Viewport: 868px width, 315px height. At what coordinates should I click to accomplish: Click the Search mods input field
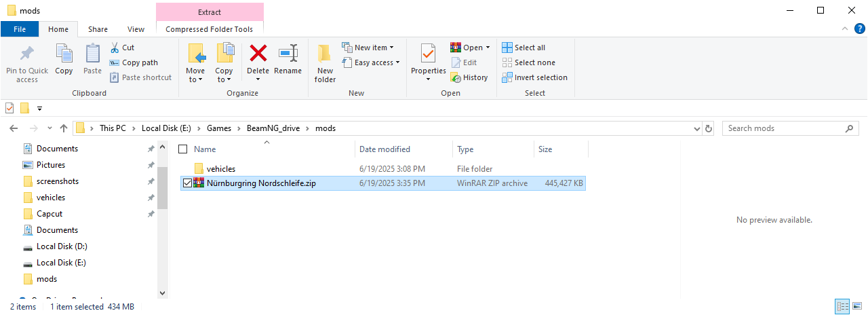(x=783, y=128)
